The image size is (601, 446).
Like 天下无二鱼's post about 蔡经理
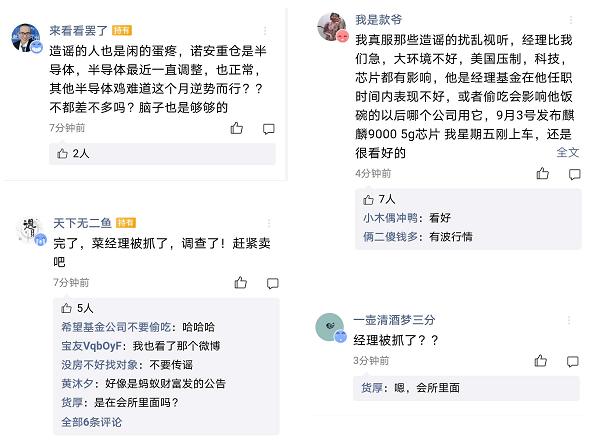pos(237,283)
